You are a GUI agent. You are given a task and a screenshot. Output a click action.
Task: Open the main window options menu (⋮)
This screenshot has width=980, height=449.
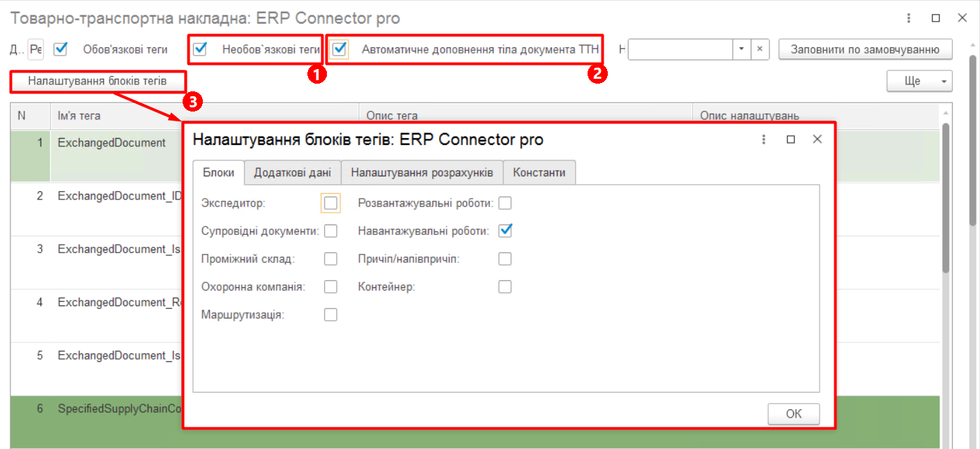[x=908, y=17]
